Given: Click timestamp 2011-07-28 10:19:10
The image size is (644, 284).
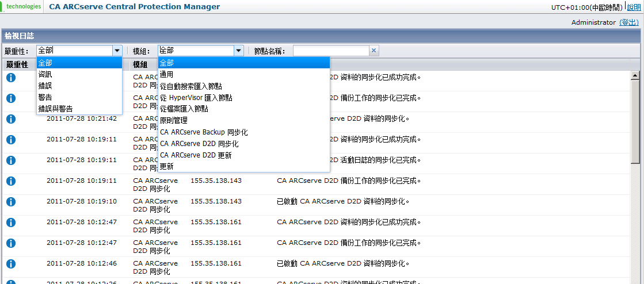Looking at the screenshot, I should [82, 202].
